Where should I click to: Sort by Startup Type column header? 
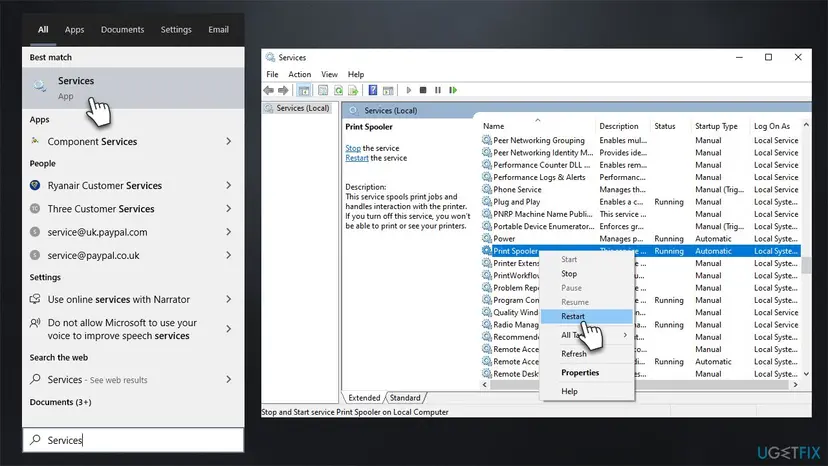click(x=720, y=126)
